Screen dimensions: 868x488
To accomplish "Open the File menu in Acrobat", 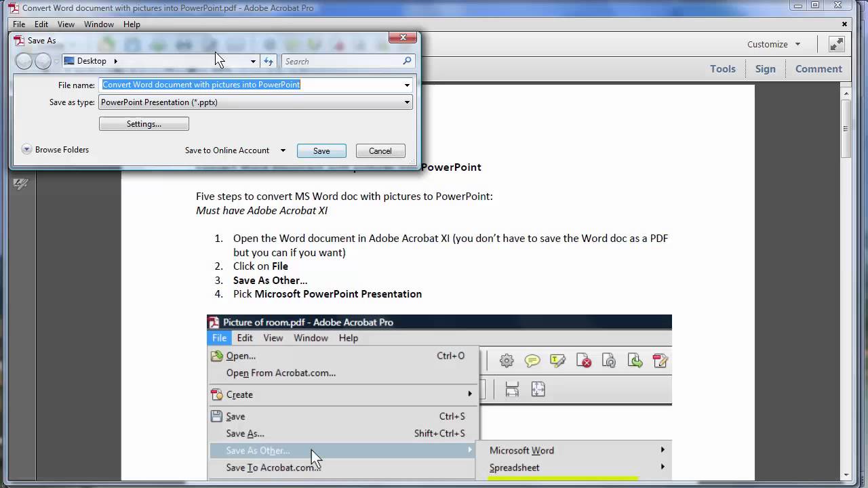I will pos(19,24).
